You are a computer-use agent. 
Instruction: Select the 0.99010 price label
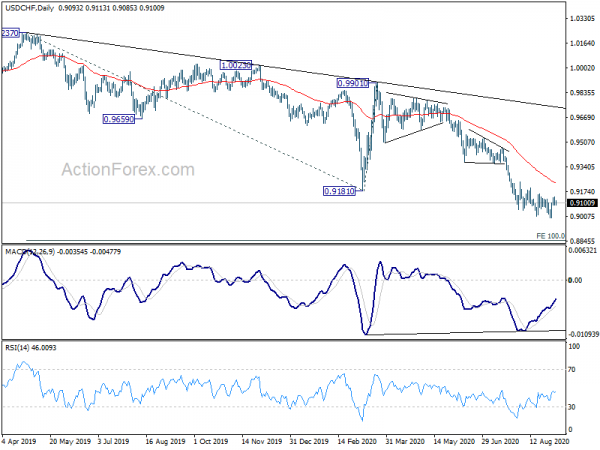coord(352,83)
